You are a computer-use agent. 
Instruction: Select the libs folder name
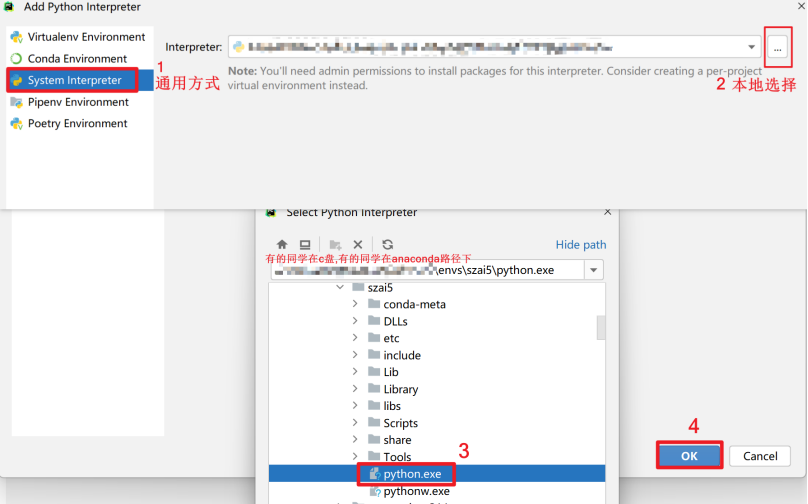click(x=392, y=406)
